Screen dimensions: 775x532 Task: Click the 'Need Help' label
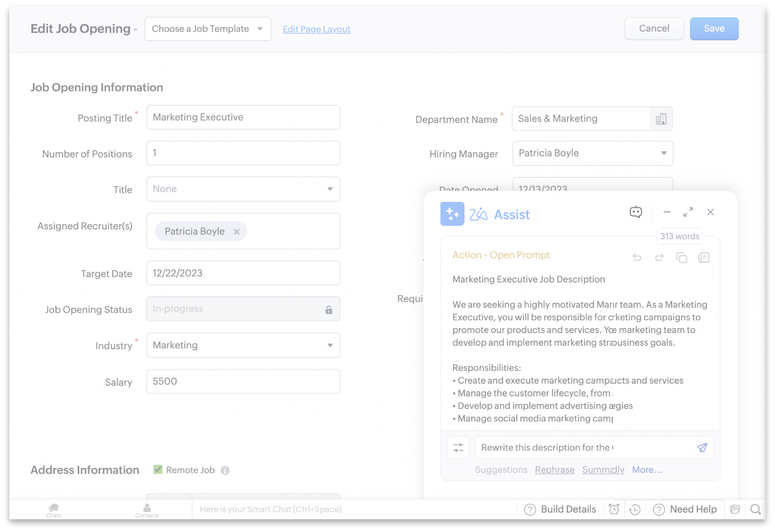(693, 510)
